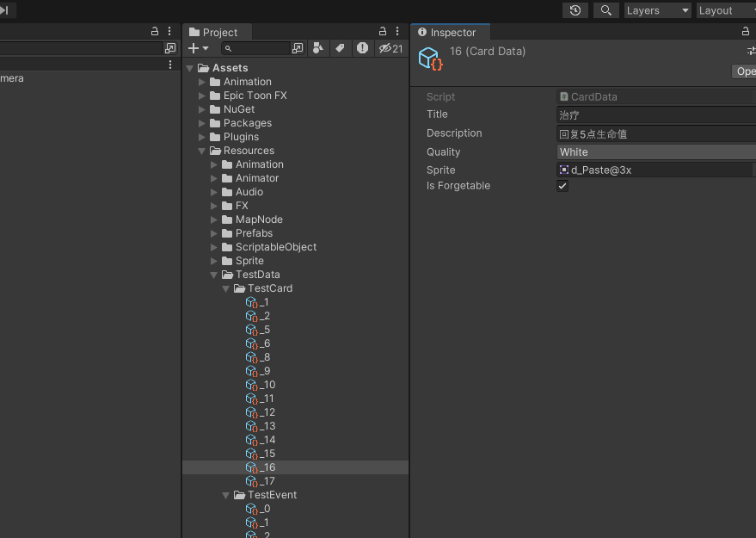Click the Description text field

(x=655, y=133)
